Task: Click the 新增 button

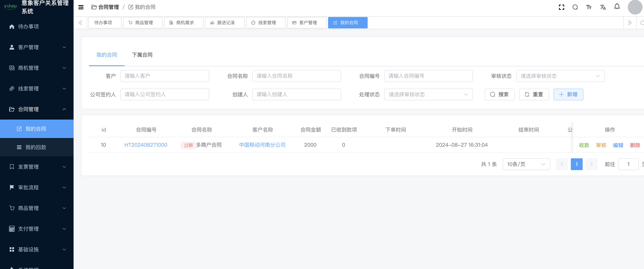Action: pyautogui.click(x=568, y=94)
